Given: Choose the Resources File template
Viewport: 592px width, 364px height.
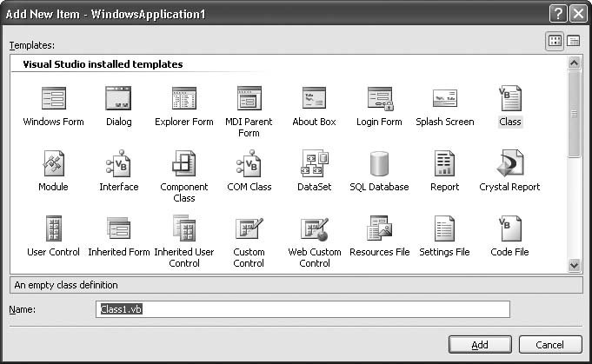Looking at the screenshot, I should (379, 229).
